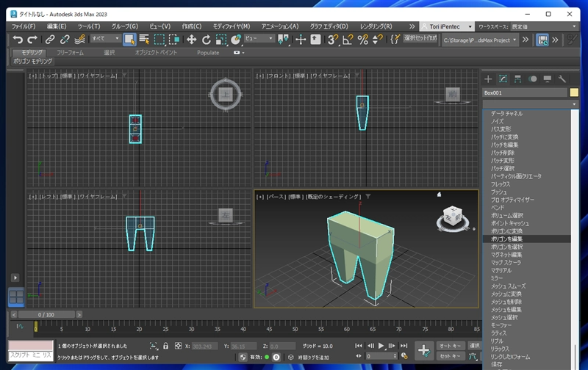
Task: Expand hidden menus with the » chevron
Action: pos(412,26)
